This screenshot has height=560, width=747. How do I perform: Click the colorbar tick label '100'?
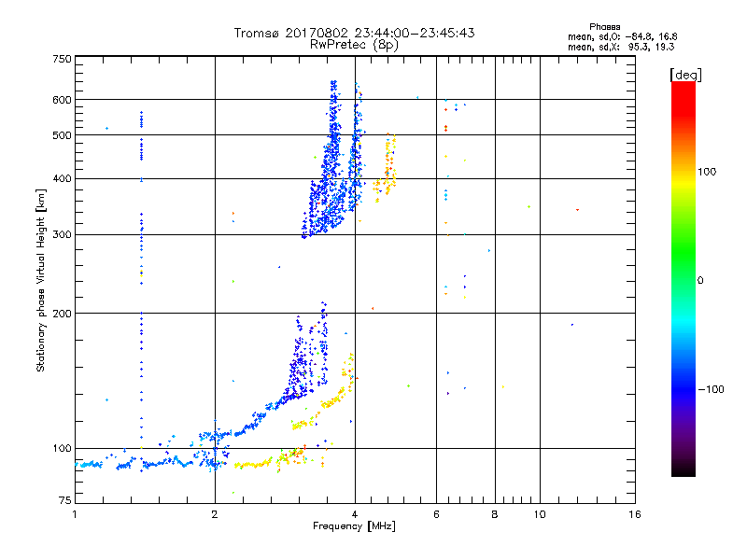coord(707,172)
